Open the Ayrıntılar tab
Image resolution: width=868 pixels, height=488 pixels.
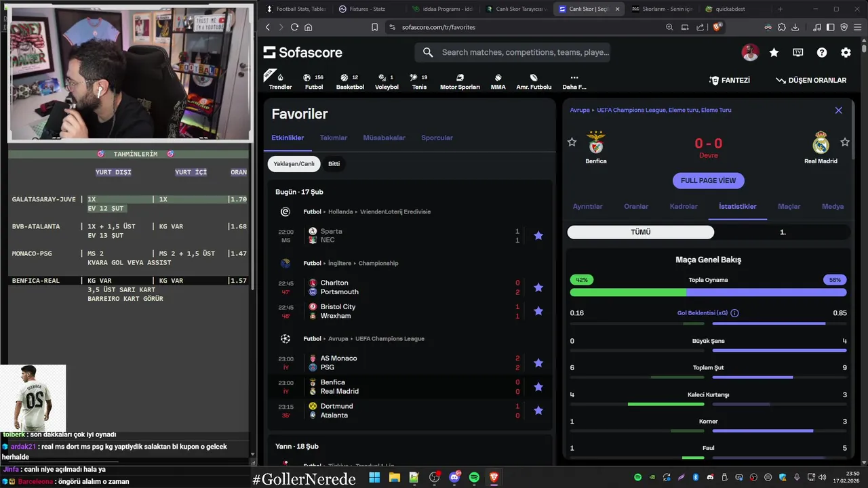coord(587,206)
